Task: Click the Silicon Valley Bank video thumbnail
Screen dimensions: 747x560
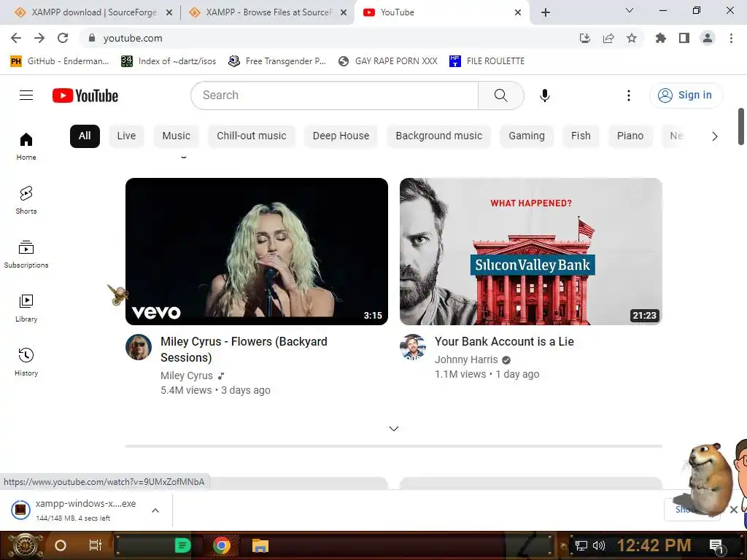Action: 531,252
